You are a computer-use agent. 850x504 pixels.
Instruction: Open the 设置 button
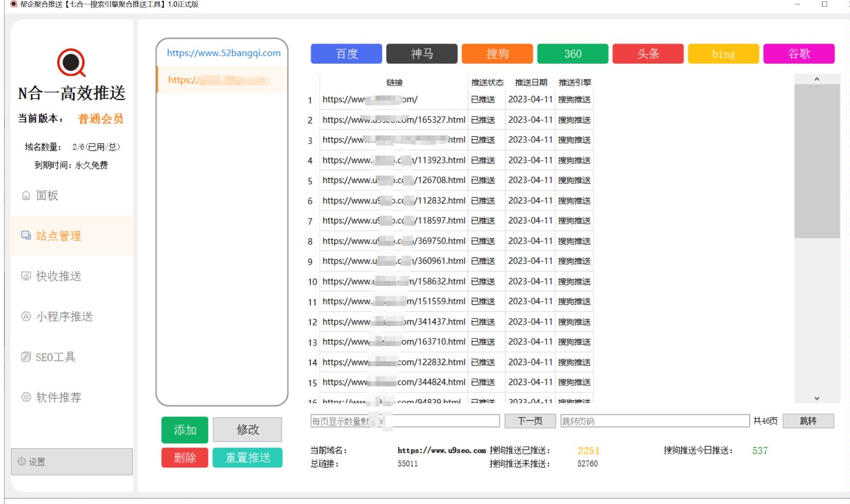coord(72,461)
